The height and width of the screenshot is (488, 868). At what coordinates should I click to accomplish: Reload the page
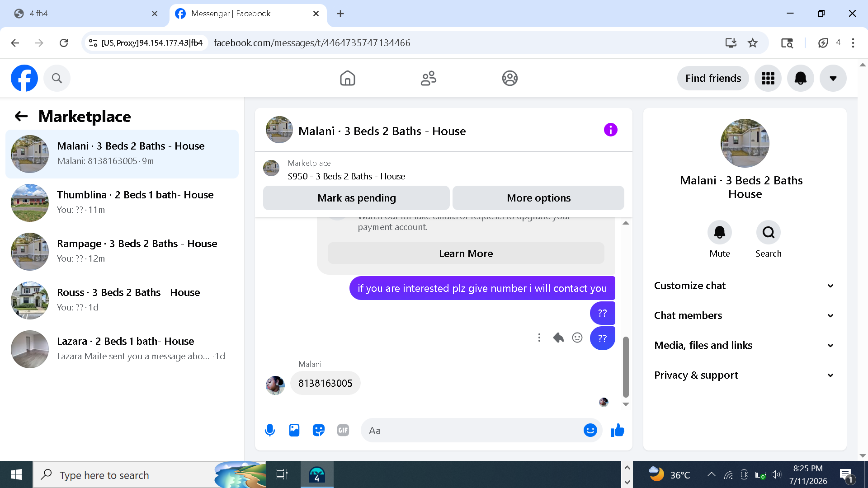click(x=64, y=43)
